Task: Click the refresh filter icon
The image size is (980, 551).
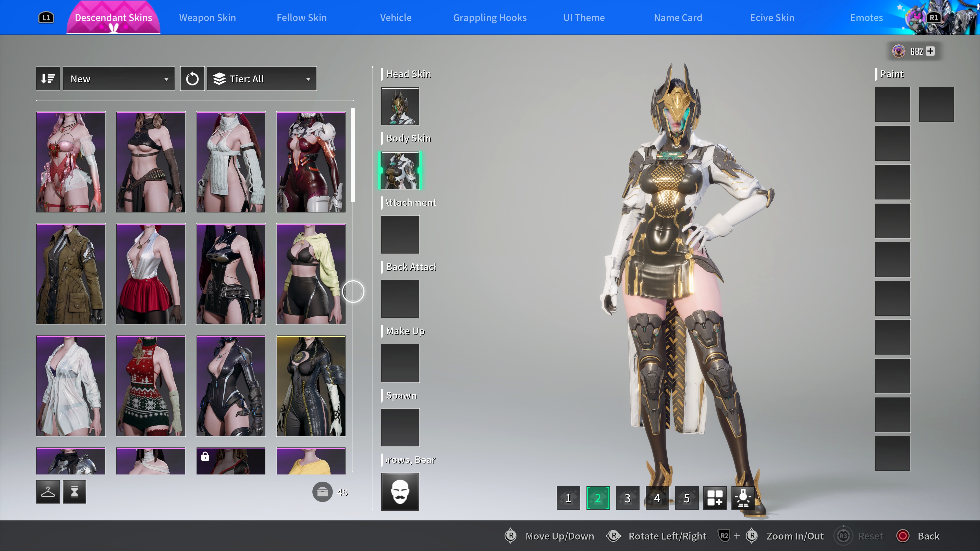Action: point(192,79)
